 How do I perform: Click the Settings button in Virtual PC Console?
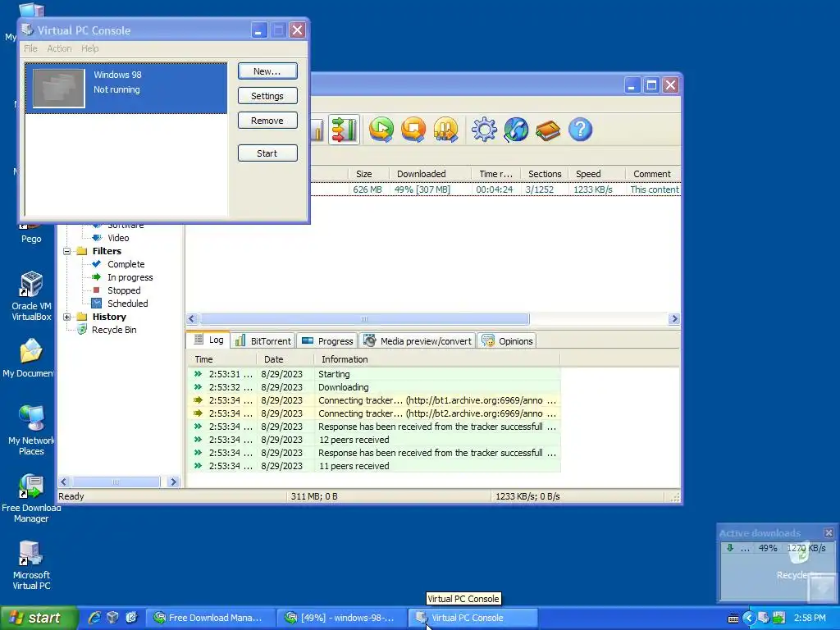point(267,96)
